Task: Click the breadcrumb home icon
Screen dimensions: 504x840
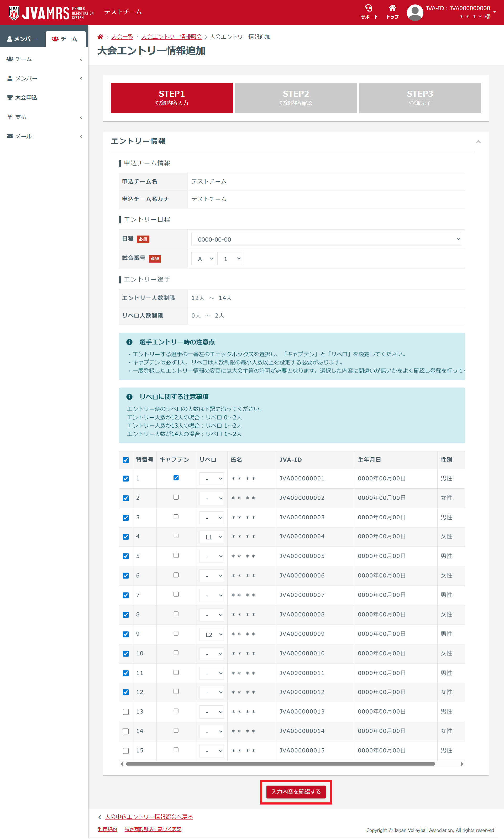Action: [100, 37]
